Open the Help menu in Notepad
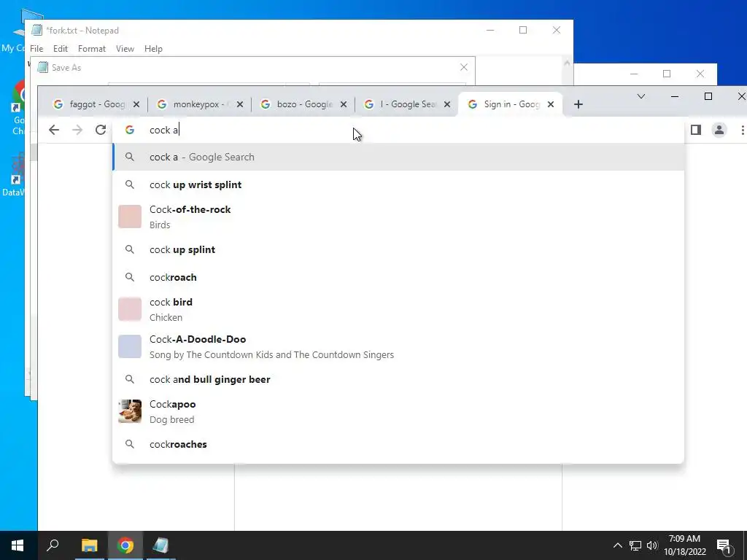747x560 pixels. [153, 49]
